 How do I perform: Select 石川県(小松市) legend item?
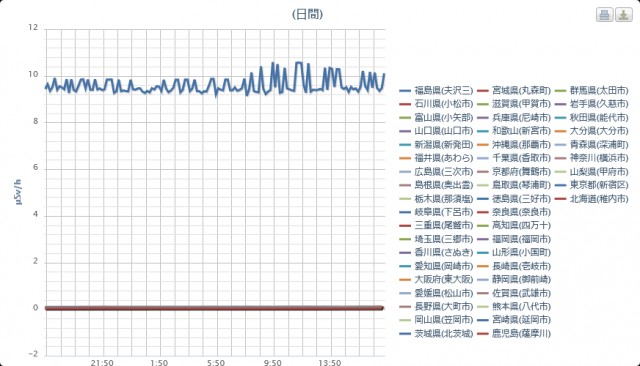click(436, 104)
